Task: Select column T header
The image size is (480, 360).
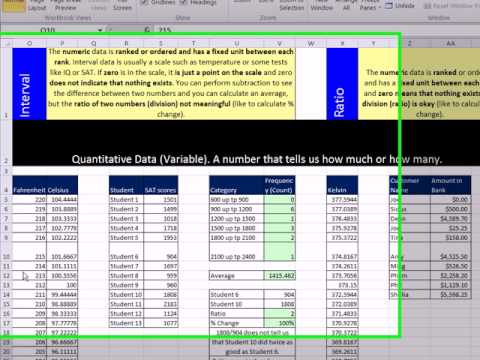Action: tap(193, 43)
